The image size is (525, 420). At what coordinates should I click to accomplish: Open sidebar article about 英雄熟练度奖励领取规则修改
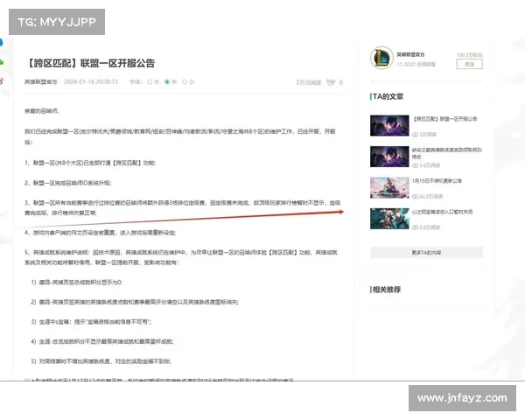tap(446, 153)
